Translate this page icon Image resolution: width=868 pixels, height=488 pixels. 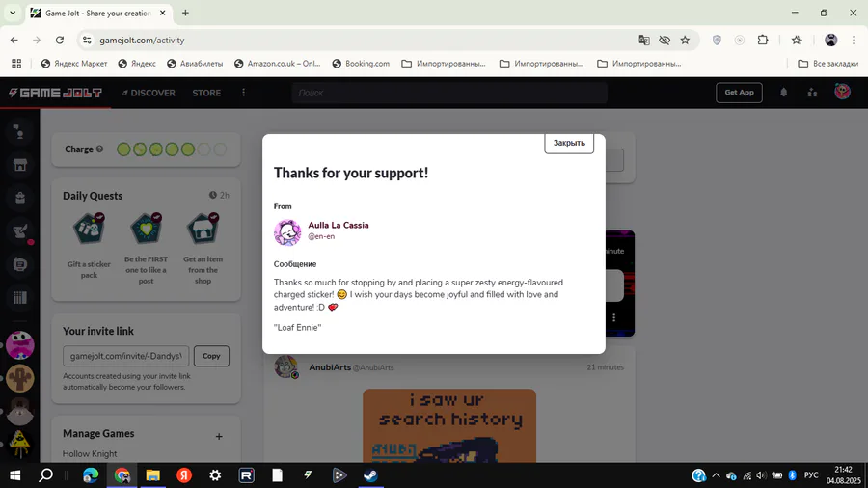[644, 40]
